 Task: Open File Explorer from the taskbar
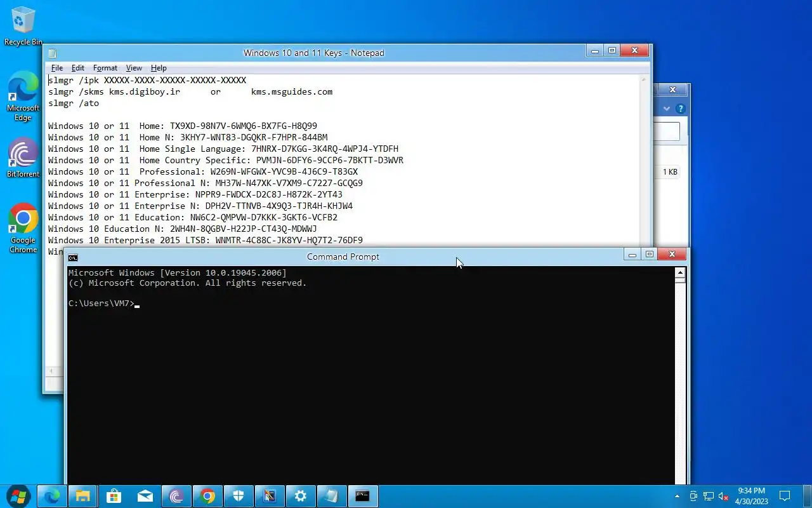tap(83, 496)
